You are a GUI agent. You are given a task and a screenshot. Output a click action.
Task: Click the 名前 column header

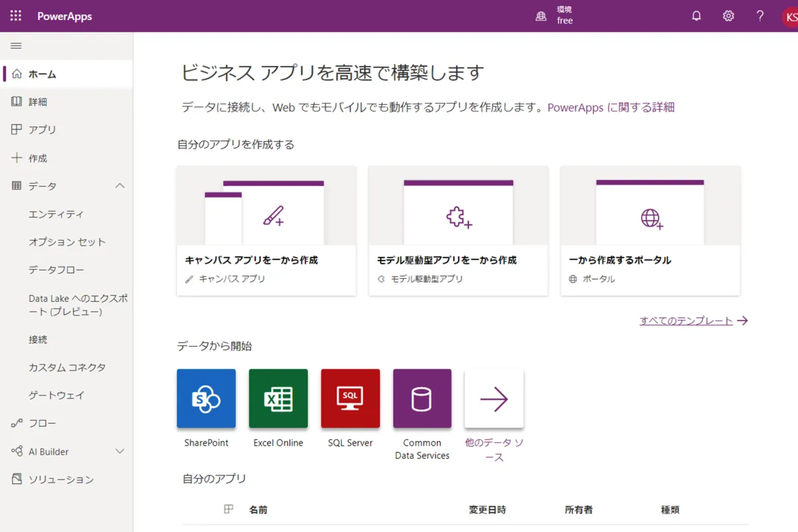click(x=259, y=509)
